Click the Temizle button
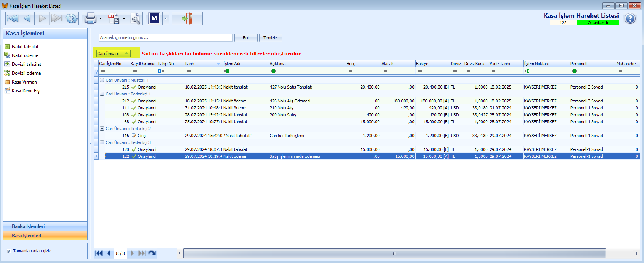The height and width of the screenshot is (263, 644). coord(270,38)
